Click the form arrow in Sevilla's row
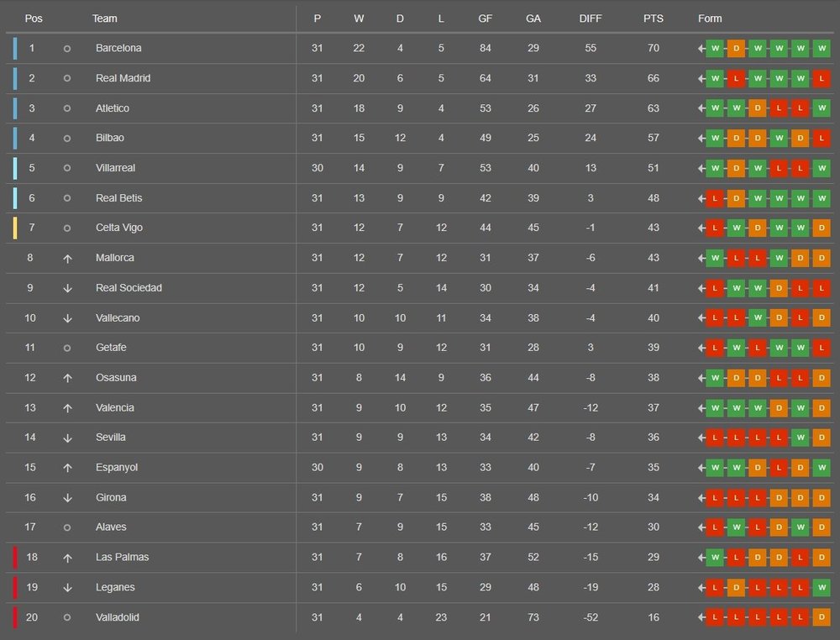 pos(701,438)
